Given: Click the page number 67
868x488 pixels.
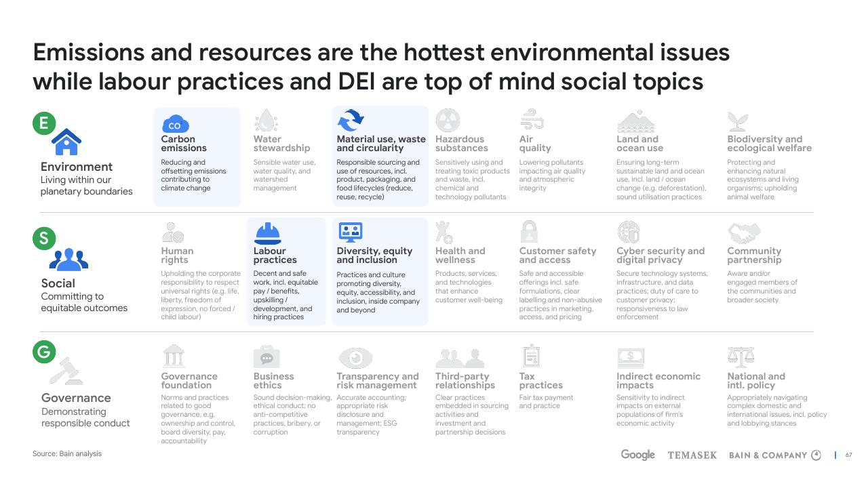Looking at the screenshot, I should [848, 455].
